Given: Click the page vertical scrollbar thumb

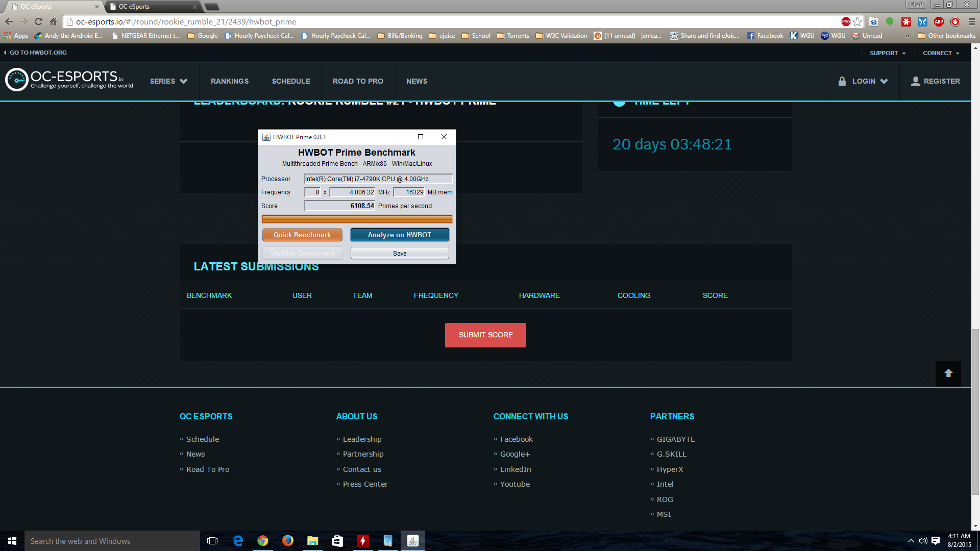Looking at the screenshot, I should (975, 412).
